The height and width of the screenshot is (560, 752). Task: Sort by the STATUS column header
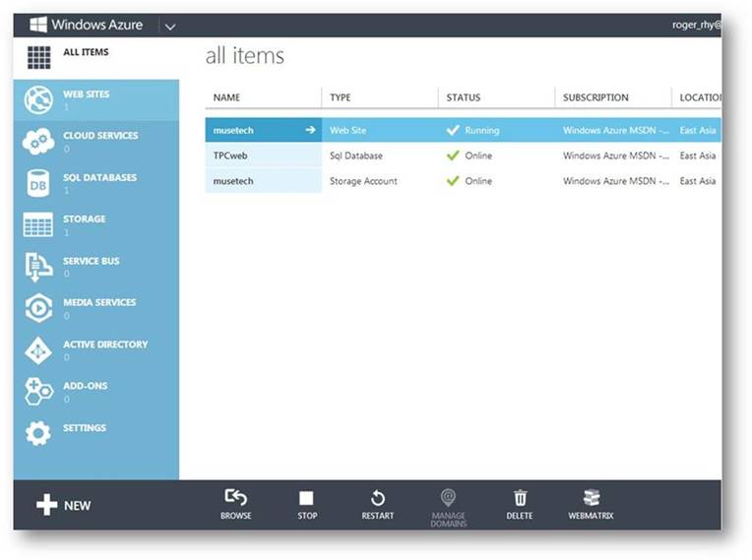[464, 97]
